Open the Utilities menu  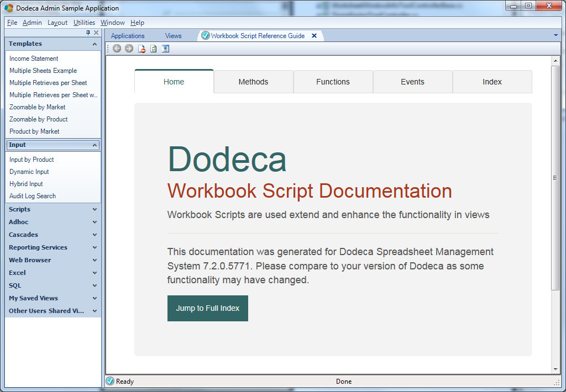84,22
